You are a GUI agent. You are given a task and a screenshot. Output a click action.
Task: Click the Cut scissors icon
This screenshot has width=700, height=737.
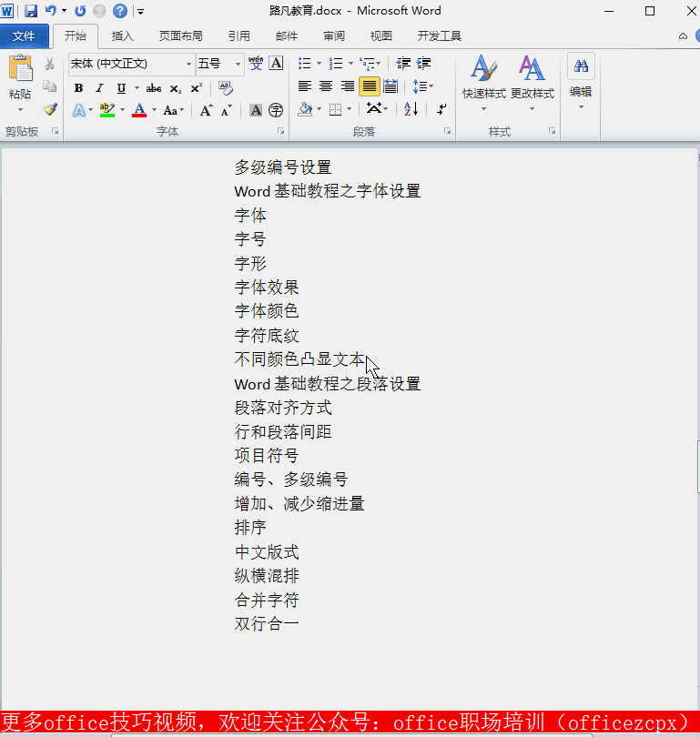50,64
